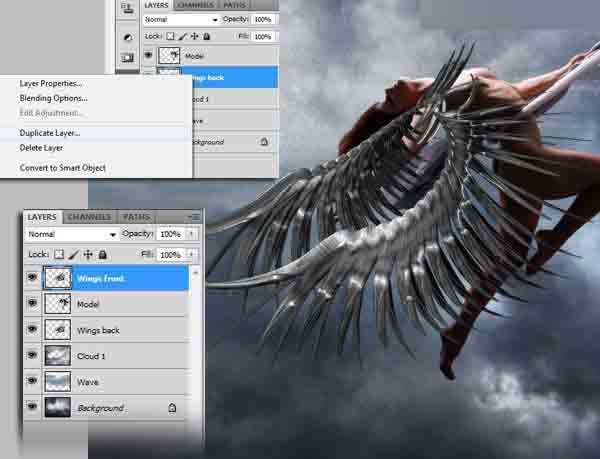The image size is (600, 459).
Task: Hide the Wings front layer
Action: pyautogui.click(x=33, y=277)
